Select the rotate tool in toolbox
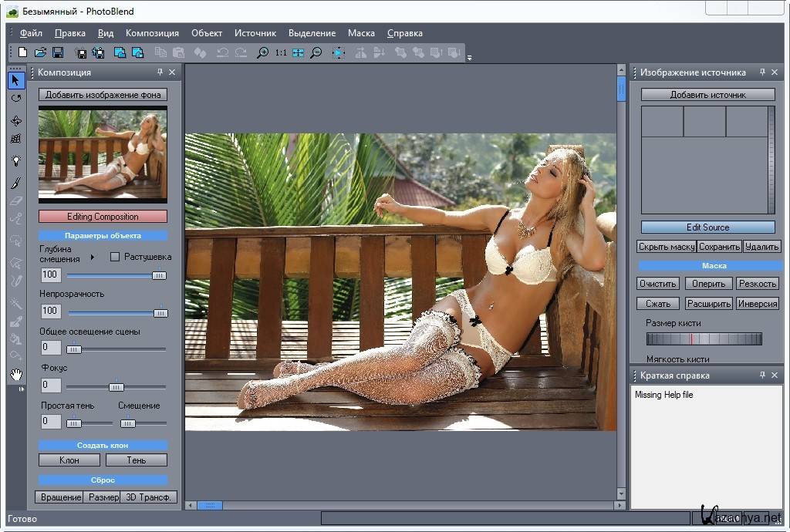 (15, 99)
